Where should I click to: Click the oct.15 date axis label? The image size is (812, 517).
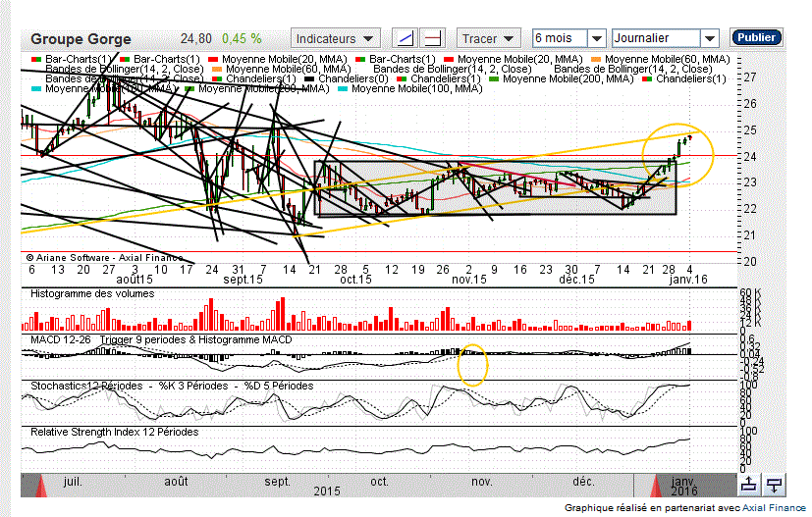355,280
